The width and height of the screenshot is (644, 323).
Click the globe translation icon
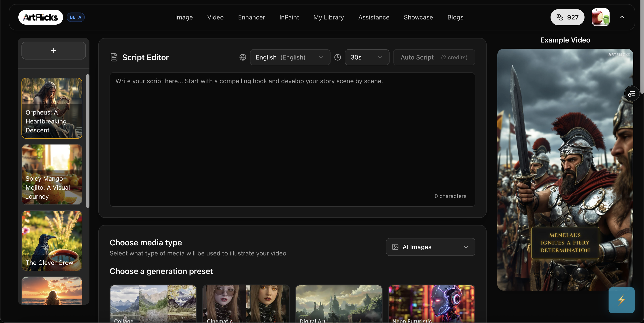(242, 57)
